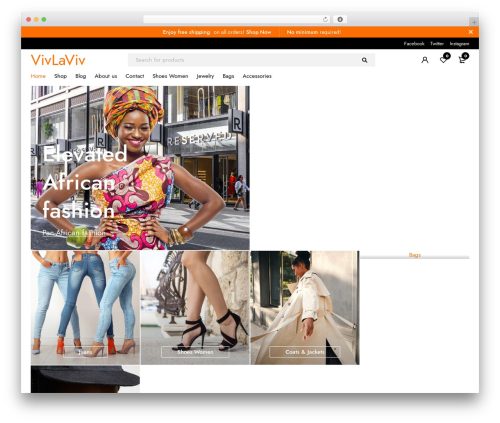Click the red window close dot
The image size is (500, 423).
click(x=29, y=19)
